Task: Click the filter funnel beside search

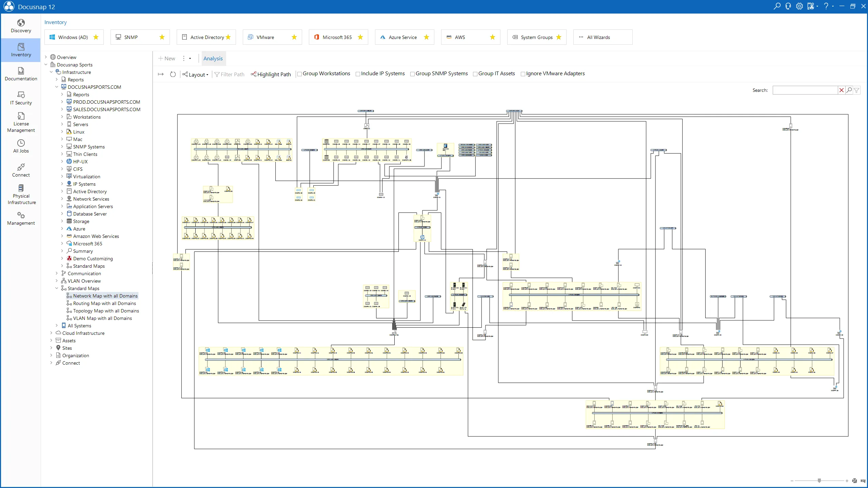Action: (856, 90)
